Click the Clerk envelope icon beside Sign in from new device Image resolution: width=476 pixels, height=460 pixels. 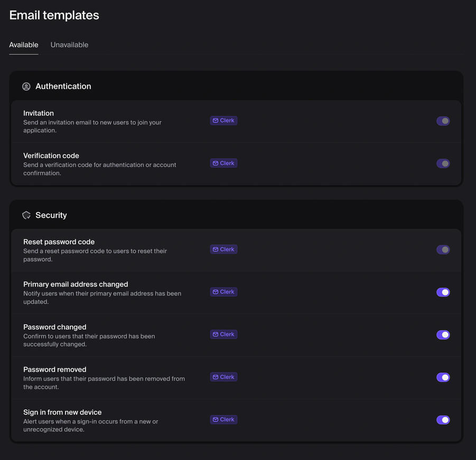tap(214, 419)
